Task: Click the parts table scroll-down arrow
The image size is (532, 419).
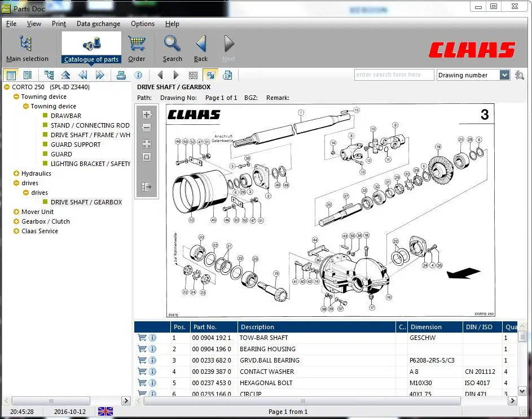Action: tap(522, 391)
